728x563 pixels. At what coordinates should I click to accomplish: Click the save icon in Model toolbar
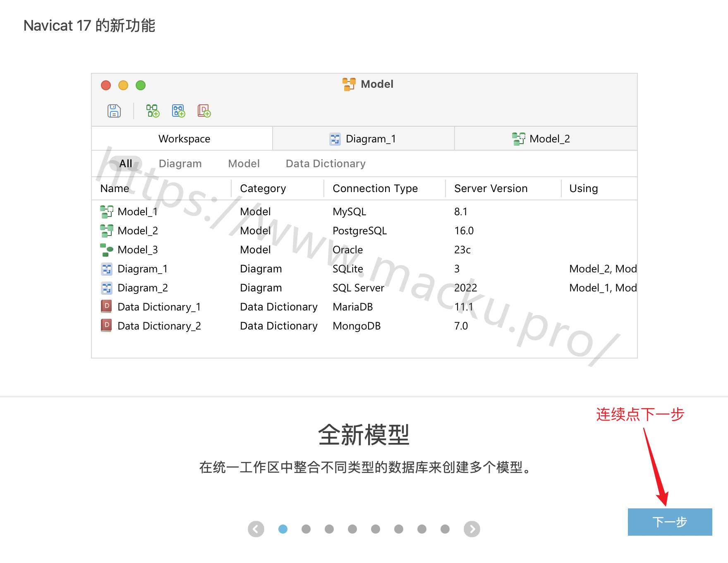(114, 111)
